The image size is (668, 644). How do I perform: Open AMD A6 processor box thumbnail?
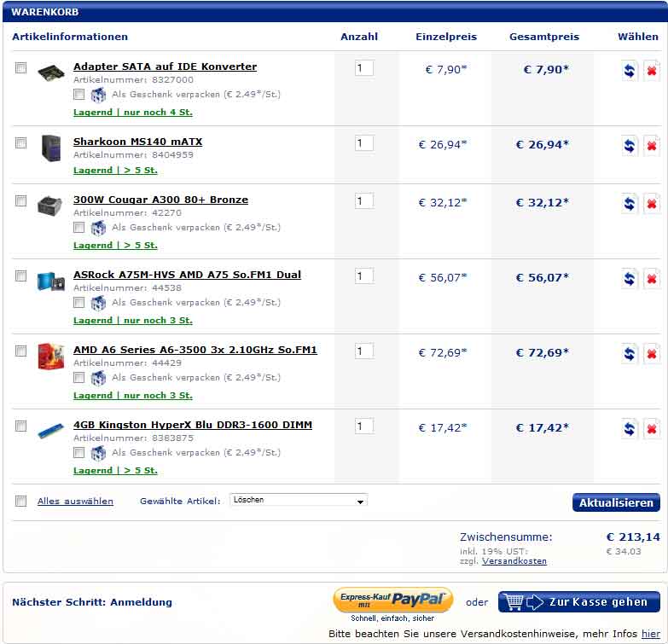point(50,356)
